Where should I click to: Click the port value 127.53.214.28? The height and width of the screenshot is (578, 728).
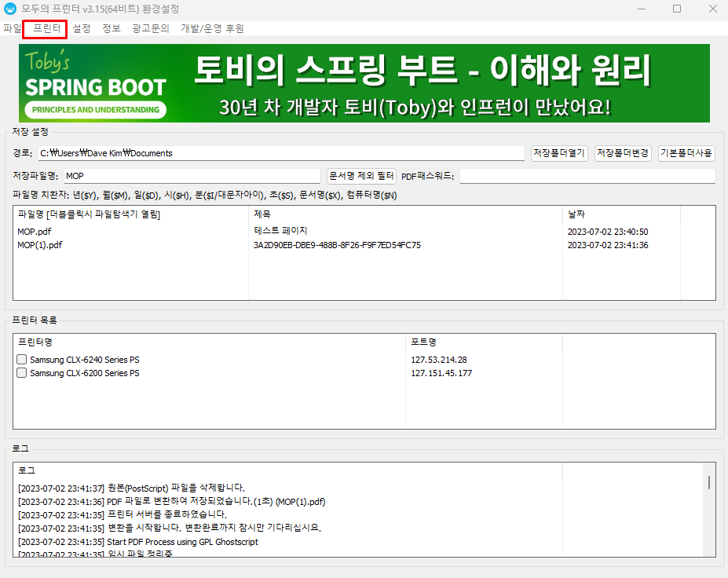(x=439, y=360)
